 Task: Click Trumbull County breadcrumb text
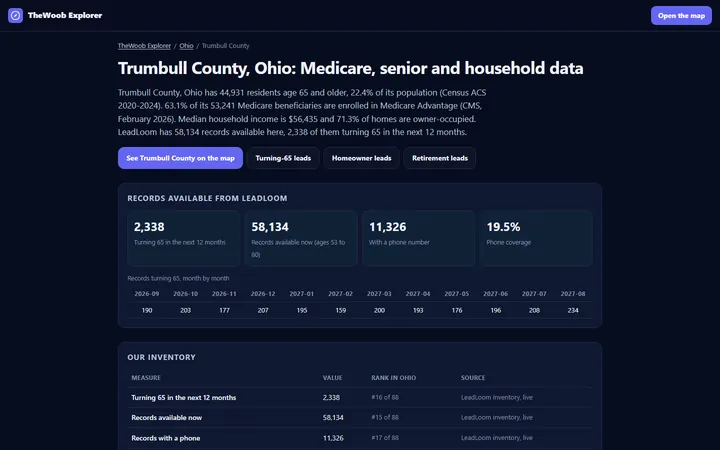coord(225,46)
